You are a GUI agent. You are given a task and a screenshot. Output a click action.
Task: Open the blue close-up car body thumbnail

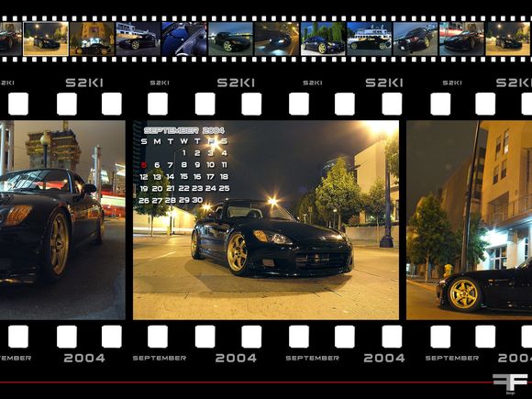[183, 39]
